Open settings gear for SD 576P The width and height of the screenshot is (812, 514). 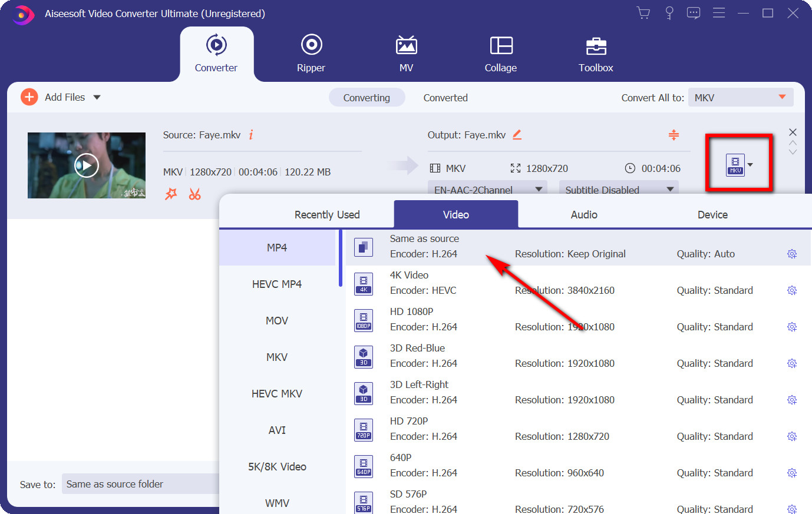[x=792, y=509]
